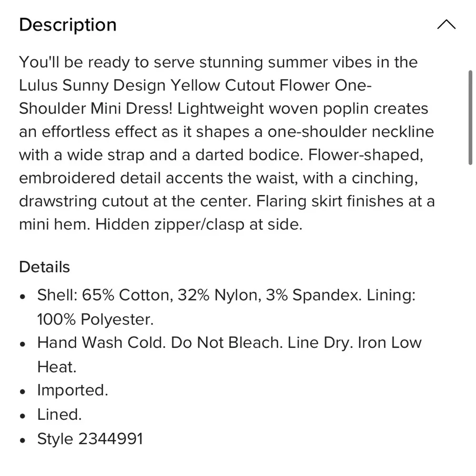This screenshot has height=476, width=476.
Task: Select the Description section header
Action: (67, 25)
